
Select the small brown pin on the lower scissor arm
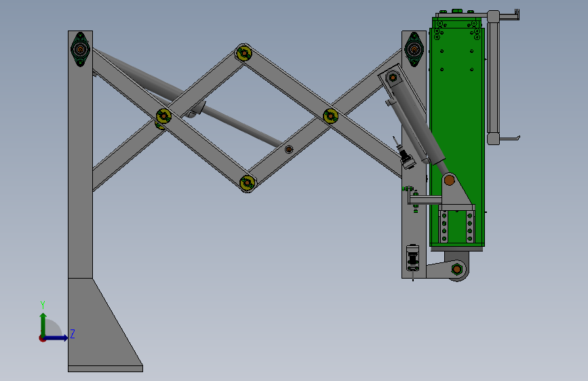coord(288,149)
